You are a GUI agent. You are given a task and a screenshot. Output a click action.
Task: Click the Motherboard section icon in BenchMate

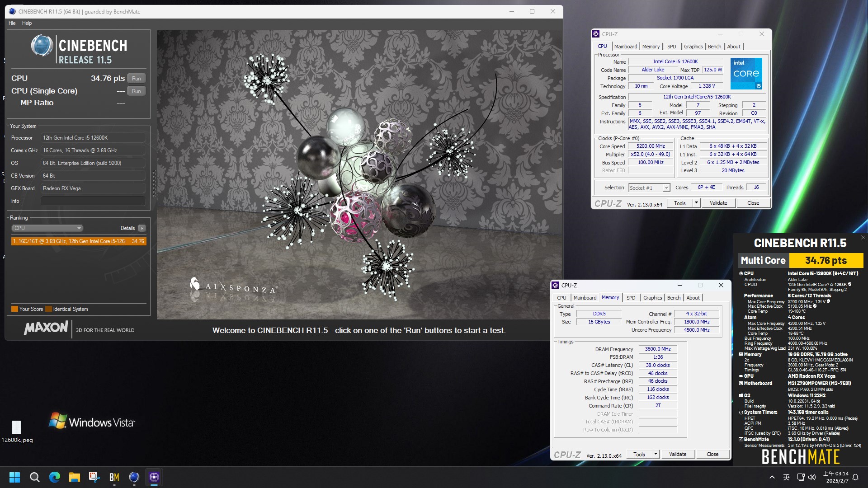tap(741, 383)
